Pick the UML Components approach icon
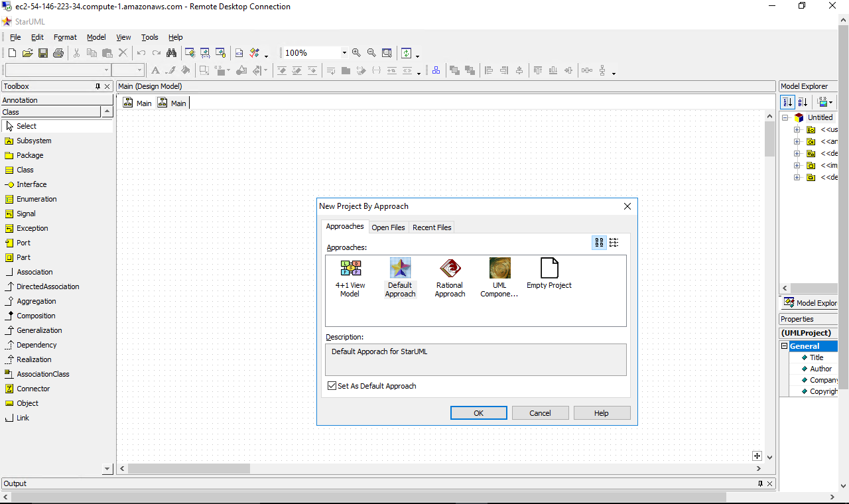 click(x=499, y=269)
